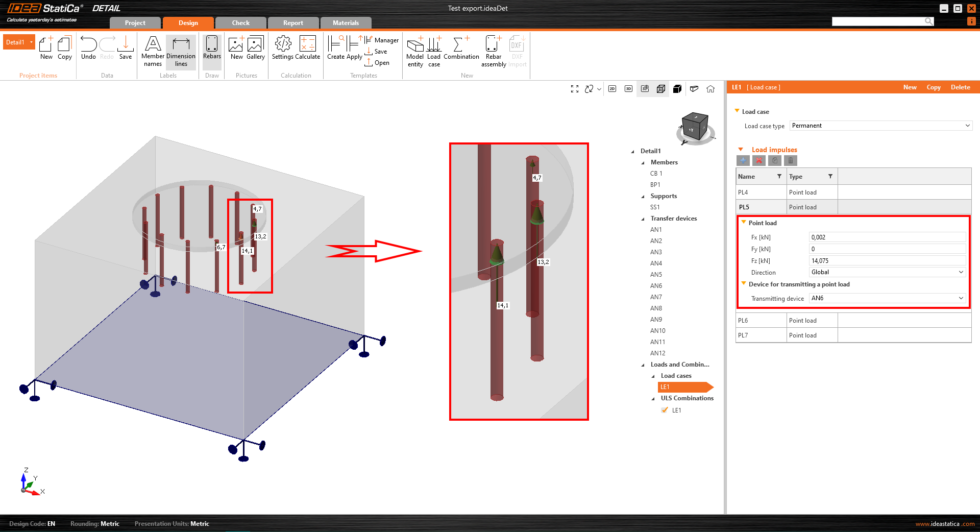
Task: Click Delete in the load case header
Action: (960, 87)
